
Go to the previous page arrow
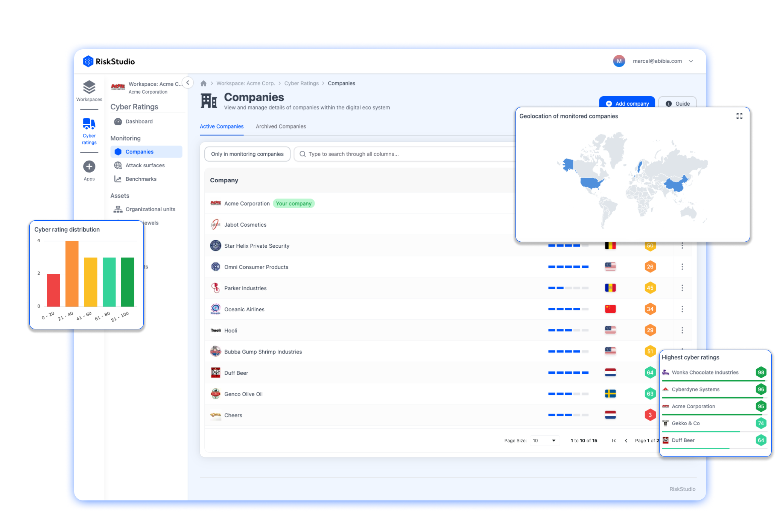(626, 441)
